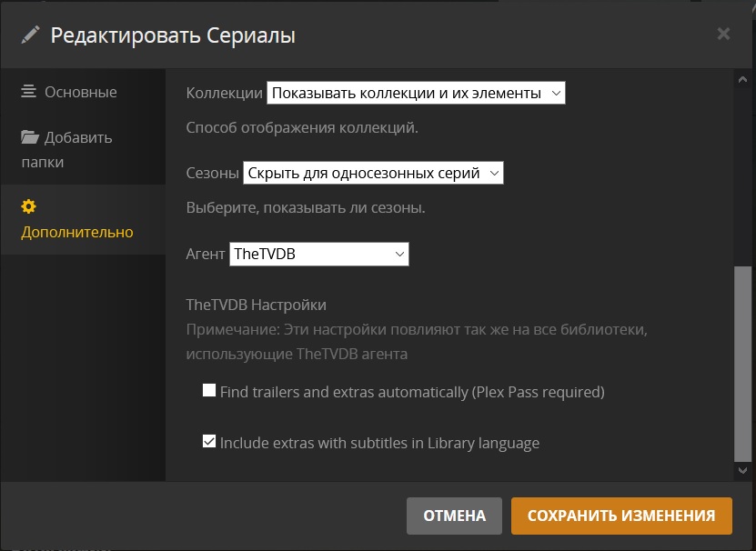The image size is (756, 551).
Task: Click СОХРАНИТЬ ИЗМЕНЕНИЯ to save changes
Action: tap(621, 516)
